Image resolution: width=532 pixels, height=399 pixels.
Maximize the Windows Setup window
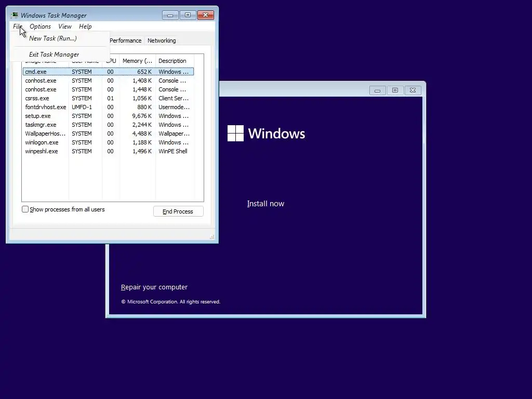[395, 90]
